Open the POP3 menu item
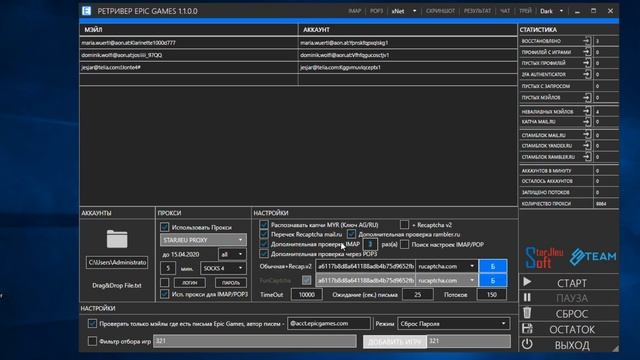The width and height of the screenshot is (640, 360). pyautogui.click(x=376, y=11)
